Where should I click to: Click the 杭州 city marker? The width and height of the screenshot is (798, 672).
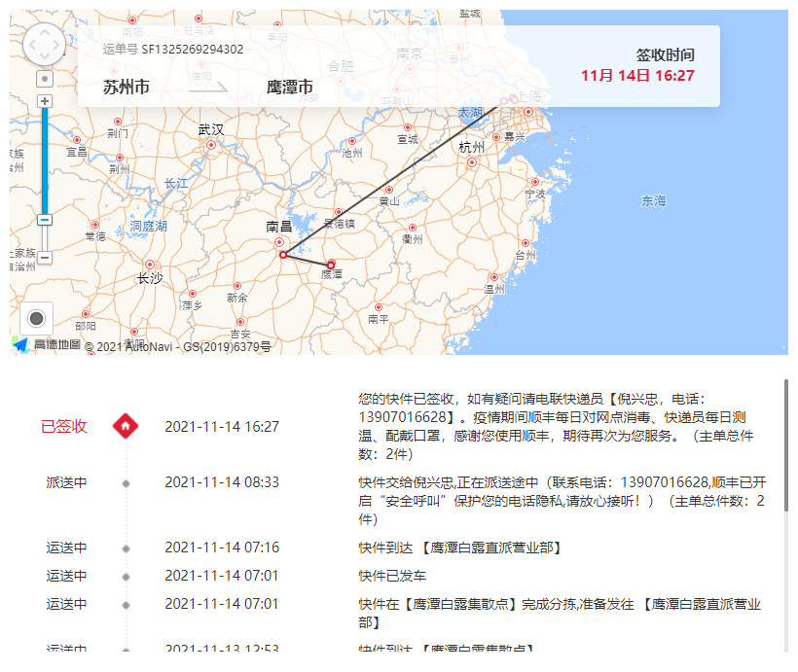(472, 162)
